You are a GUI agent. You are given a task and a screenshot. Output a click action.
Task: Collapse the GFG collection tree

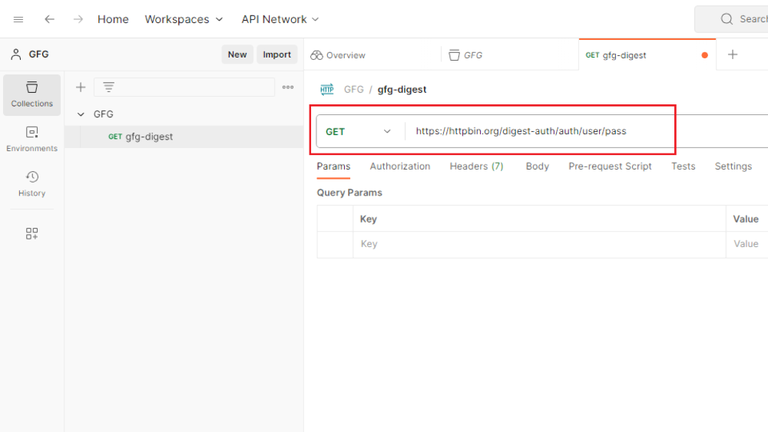tap(81, 114)
